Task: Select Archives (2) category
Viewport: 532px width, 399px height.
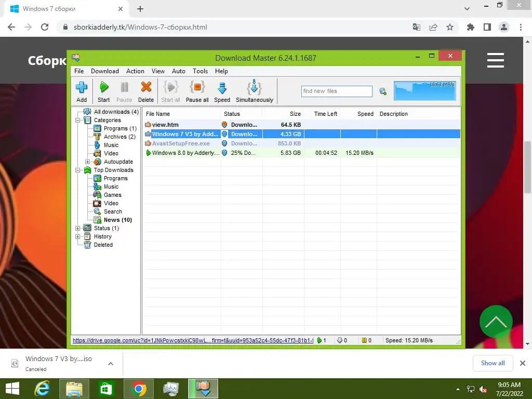Action: [x=119, y=137]
